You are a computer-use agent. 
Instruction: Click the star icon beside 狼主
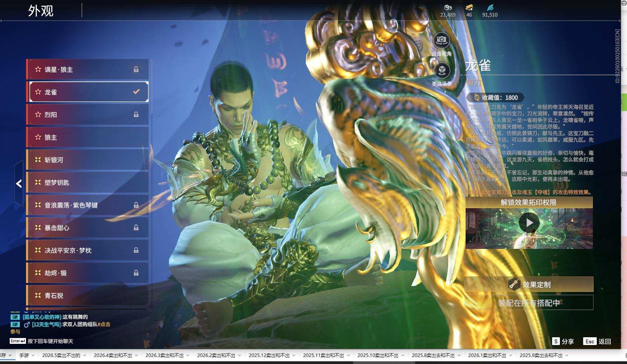point(38,137)
